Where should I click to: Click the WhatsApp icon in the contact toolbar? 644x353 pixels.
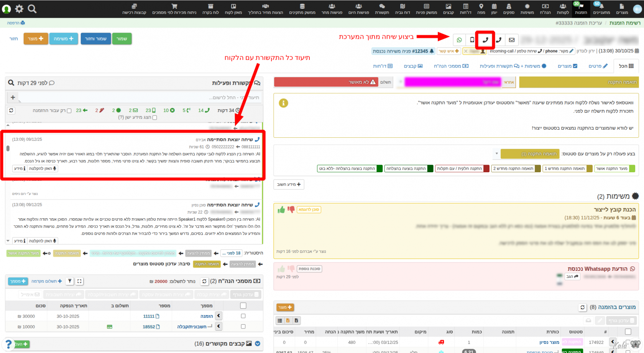(459, 40)
